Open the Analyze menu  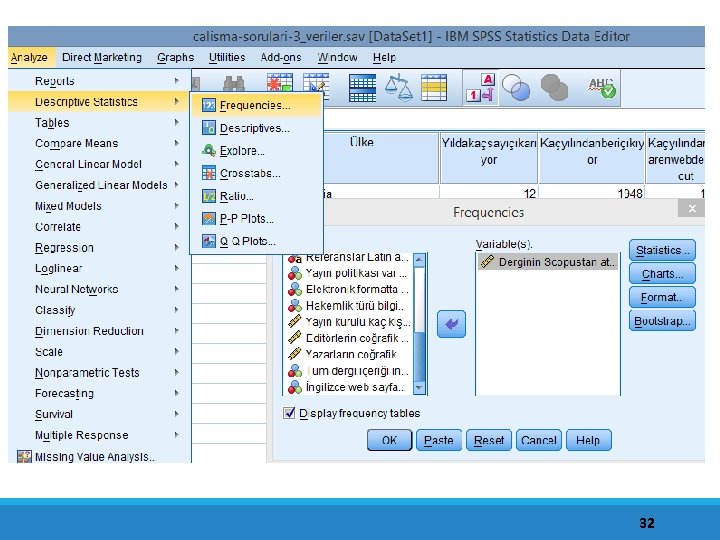point(29,57)
